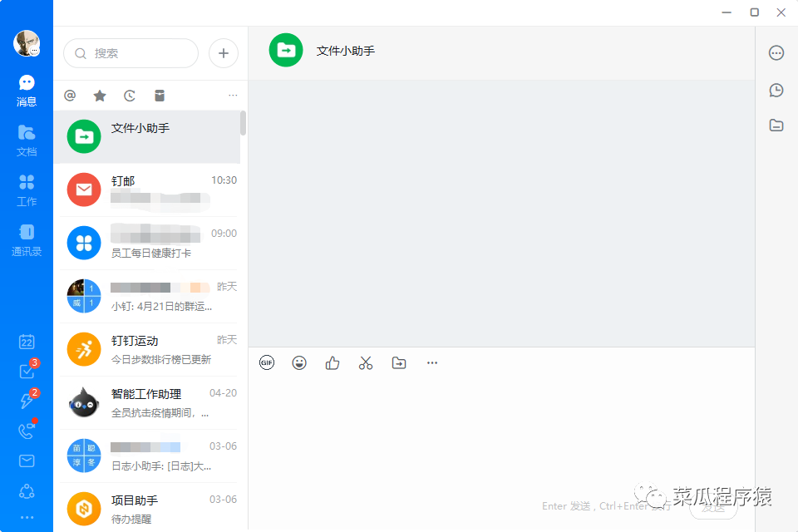
Task: Open more input toolbar options
Action: point(432,363)
